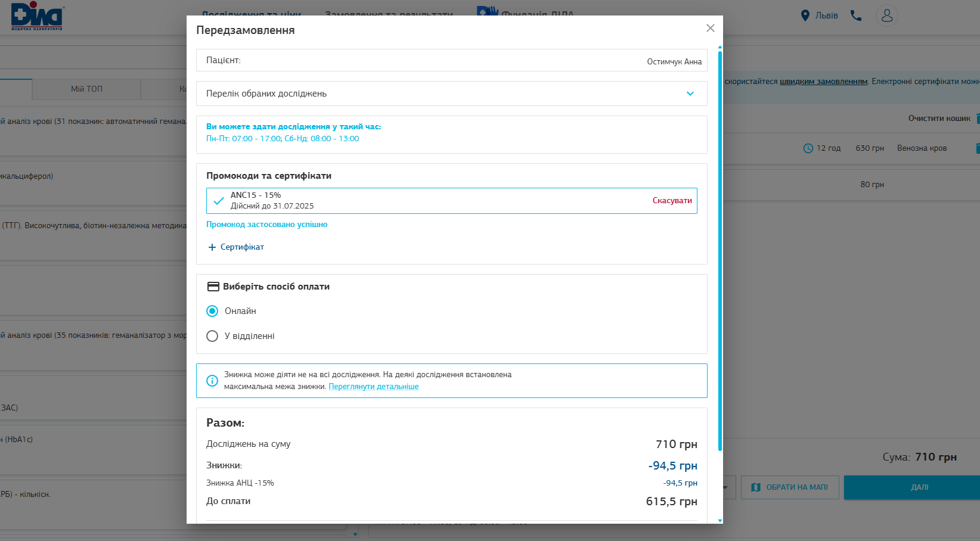Close the Передзамовлення dialog with the X
Viewport: 980px width, 541px height.
710,28
